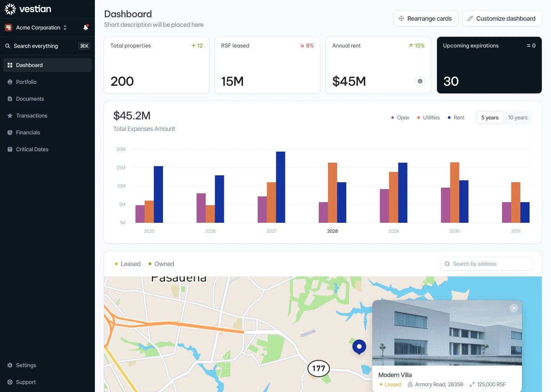Click the Financials pie chart icon
Image resolution: width=551 pixels, height=392 pixels.
click(10, 132)
